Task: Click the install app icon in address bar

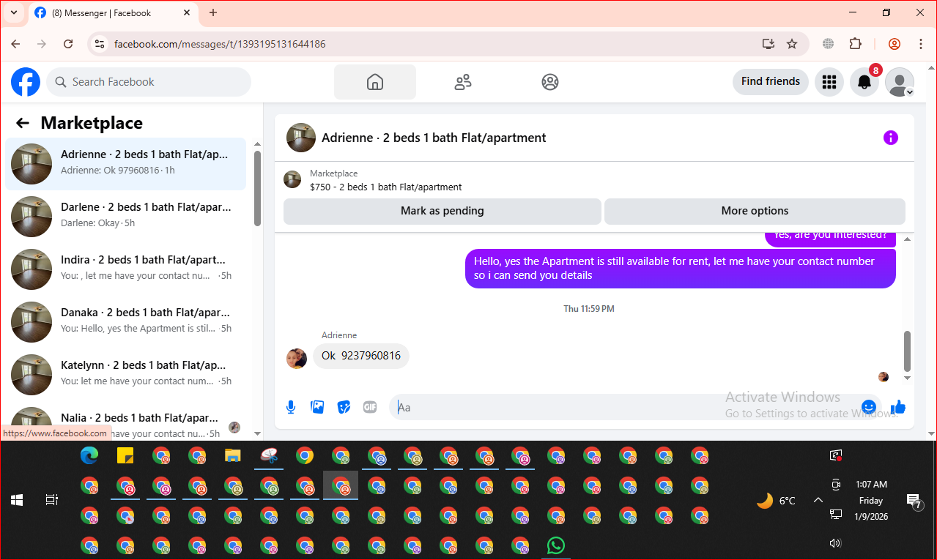Action: (x=769, y=44)
